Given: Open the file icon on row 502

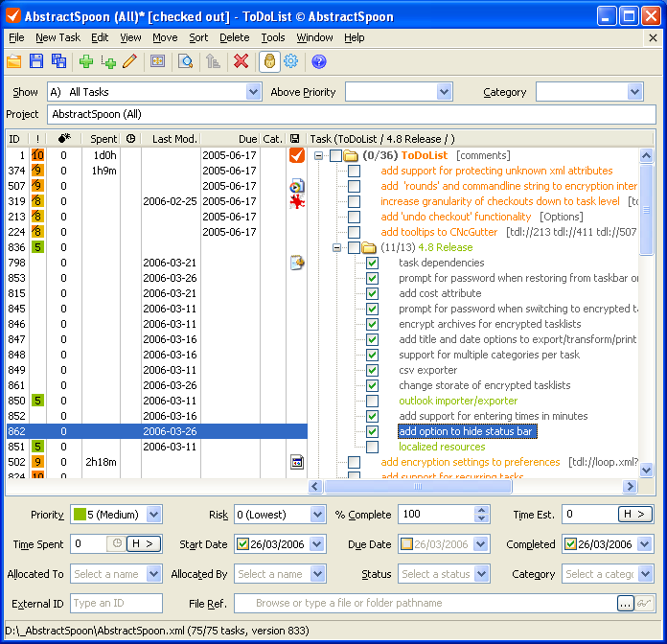Looking at the screenshot, I should coord(297,462).
